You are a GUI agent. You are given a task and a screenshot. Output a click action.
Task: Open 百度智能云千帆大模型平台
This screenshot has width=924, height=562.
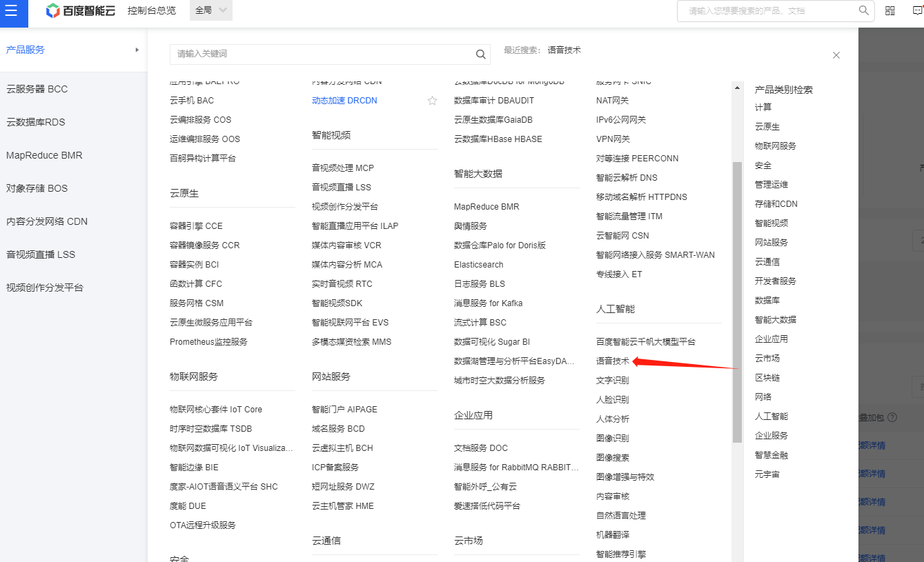pos(646,342)
